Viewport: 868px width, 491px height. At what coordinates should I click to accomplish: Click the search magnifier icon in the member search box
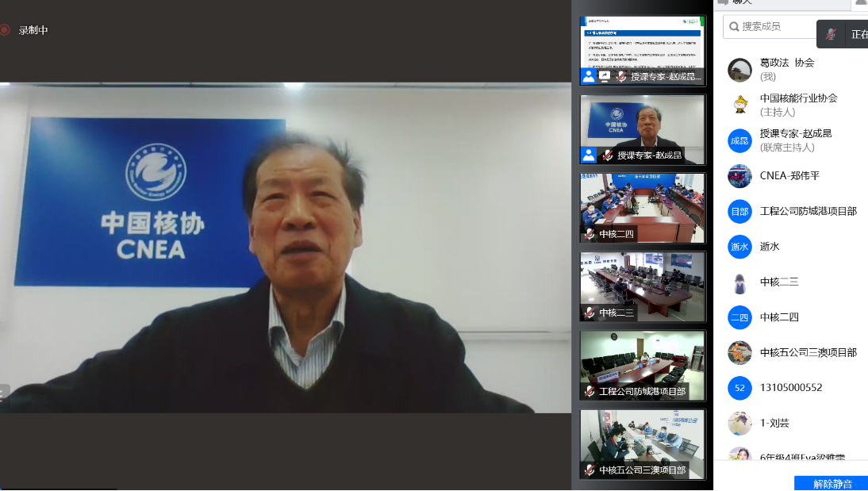732,27
